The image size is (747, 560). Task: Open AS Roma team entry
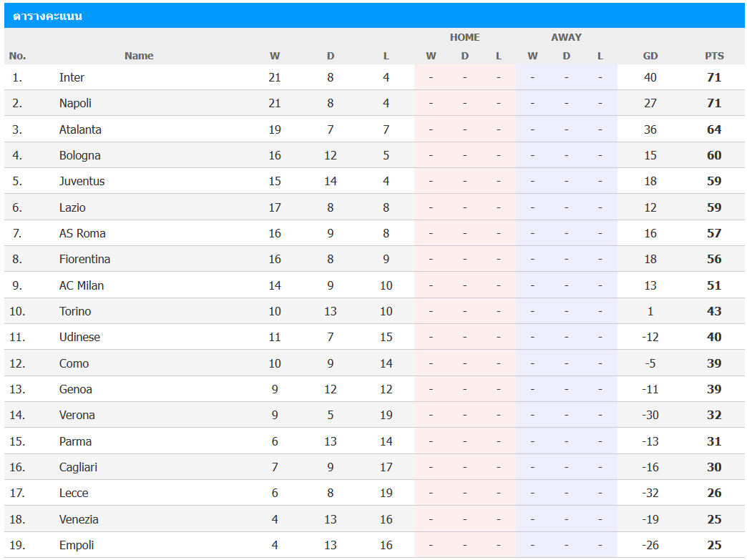click(x=82, y=233)
